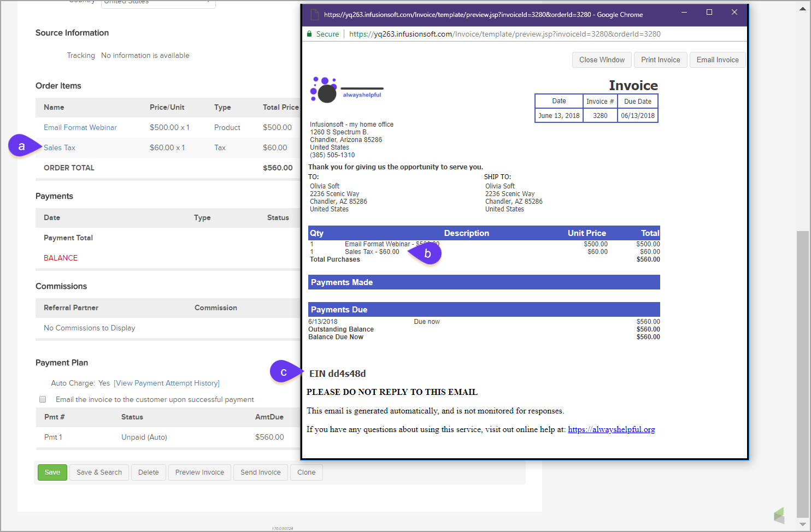Click the Preview Invoice button
Viewport: 811px width, 532px height.
(199, 472)
